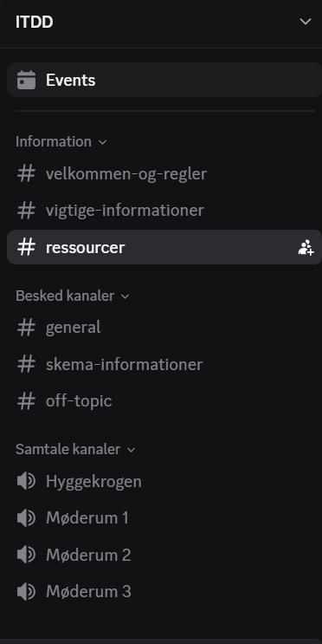The height and width of the screenshot is (644, 322).
Task: Click the speaker icon of Hyggekrogen
Action: pyautogui.click(x=26, y=481)
